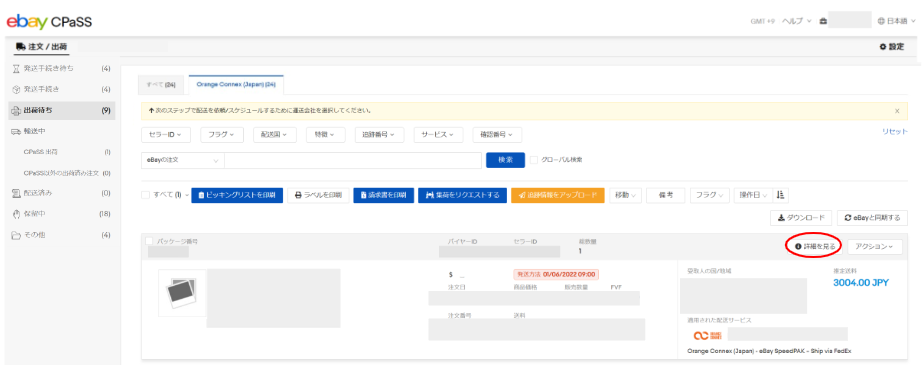Open CPaSS以外の出荷済み注文 sidebar sub-item
Viewport: 922px width, 365px height.
[x=61, y=173]
